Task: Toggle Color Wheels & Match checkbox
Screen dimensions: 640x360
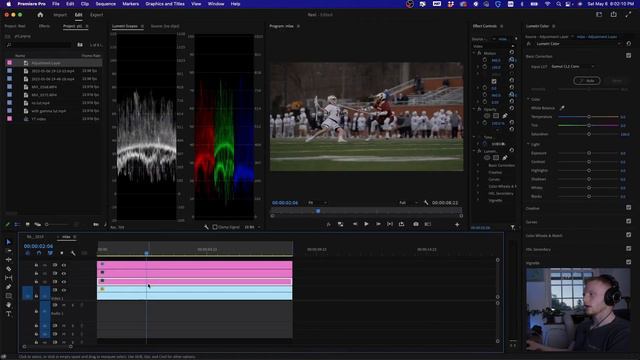Action: 629,235
